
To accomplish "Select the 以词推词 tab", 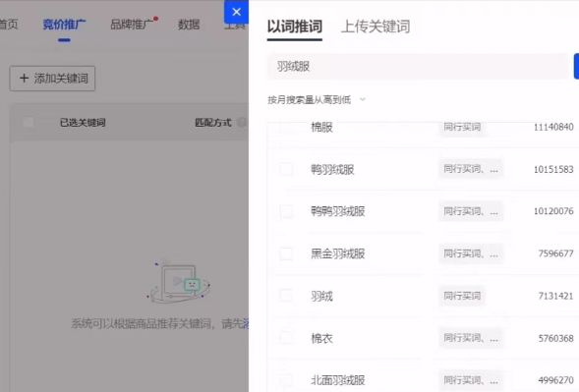I will click(x=295, y=27).
